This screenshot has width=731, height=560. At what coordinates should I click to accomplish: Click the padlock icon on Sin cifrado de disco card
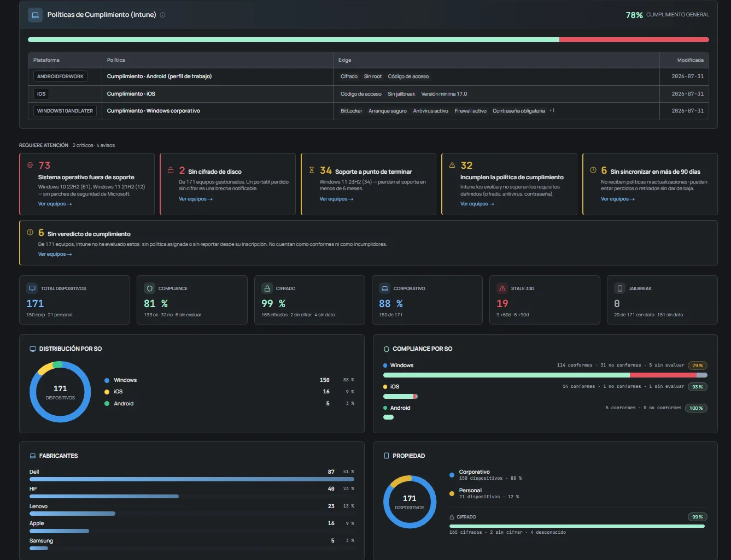[x=171, y=170]
